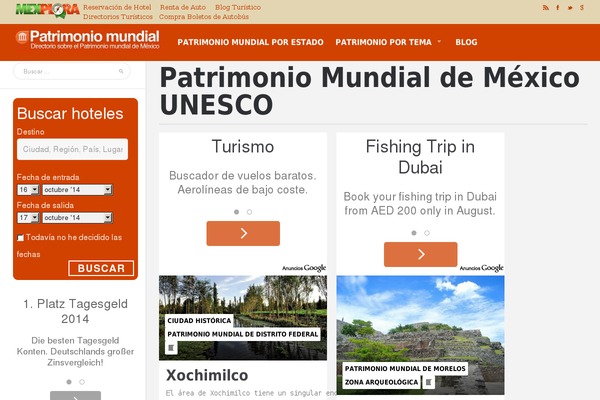Open the check-in day dropdown (16)
This screenshot has width=600, height=400.
tap(28, 190)
